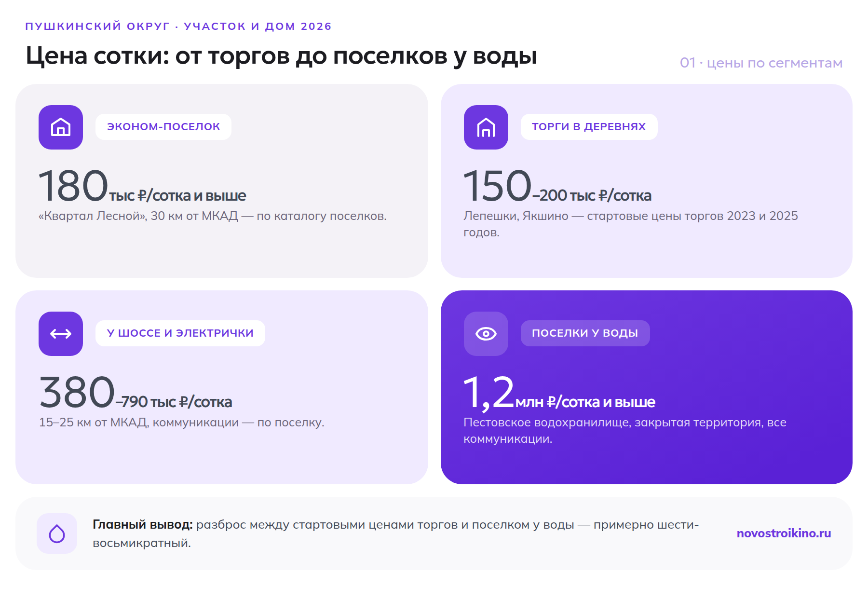Viewport: 868px width, 601px height.
Task: Click the overline ПУШКИНСКИЙ ОКРУГ · УЧАСТОК И ДОМ 2026
Action: tap(178, 27)
